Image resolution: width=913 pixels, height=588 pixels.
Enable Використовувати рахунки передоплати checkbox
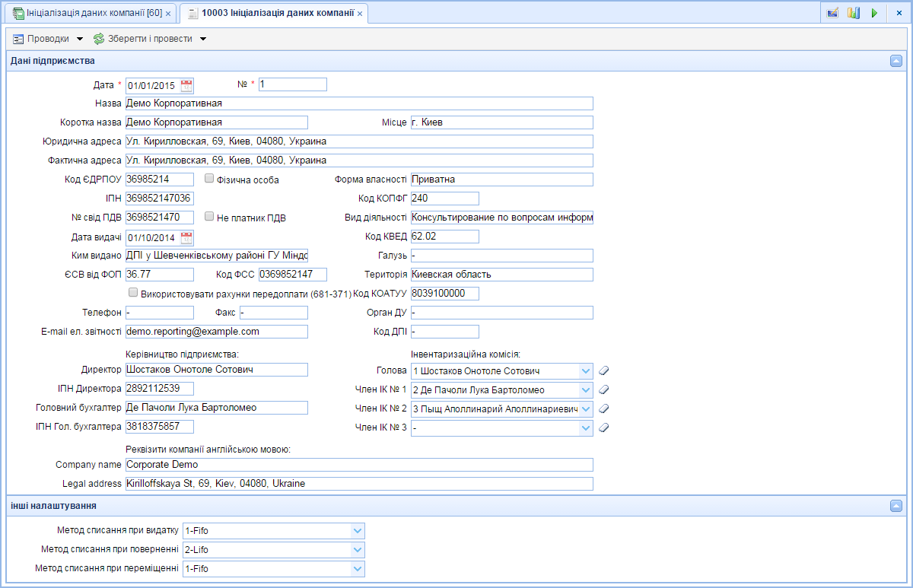pyautogui.click(x=133, y=292)
